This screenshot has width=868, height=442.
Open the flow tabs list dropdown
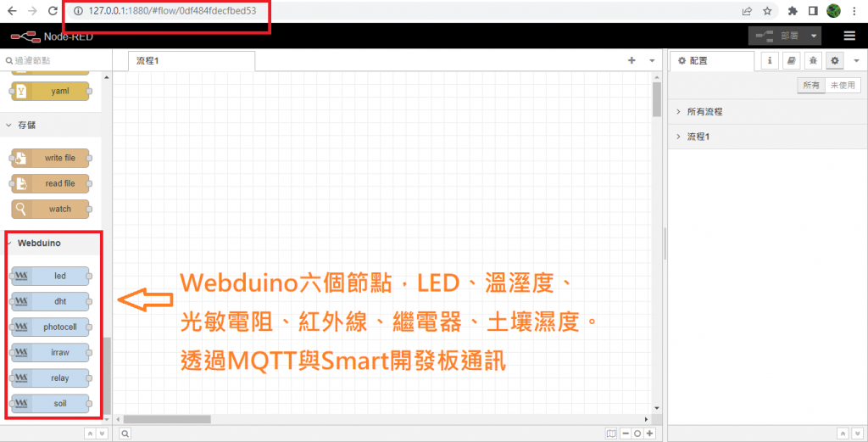[x=652, y=60]
